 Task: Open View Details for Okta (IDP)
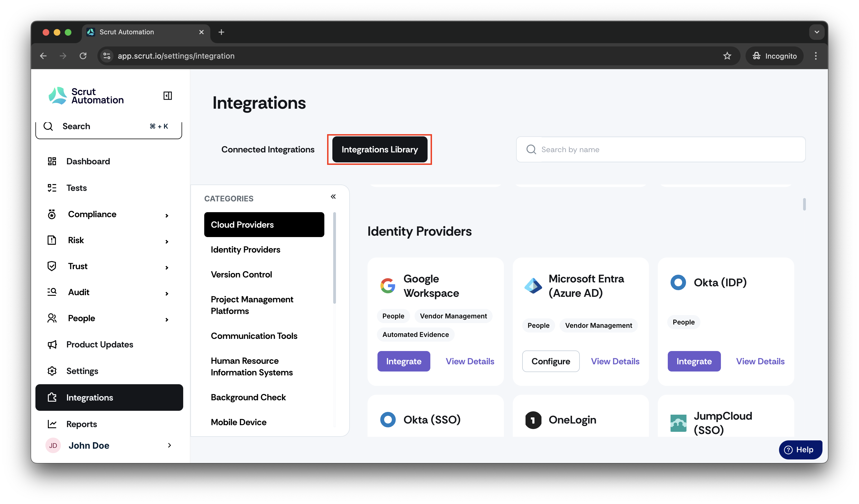(x=760, y=361)
